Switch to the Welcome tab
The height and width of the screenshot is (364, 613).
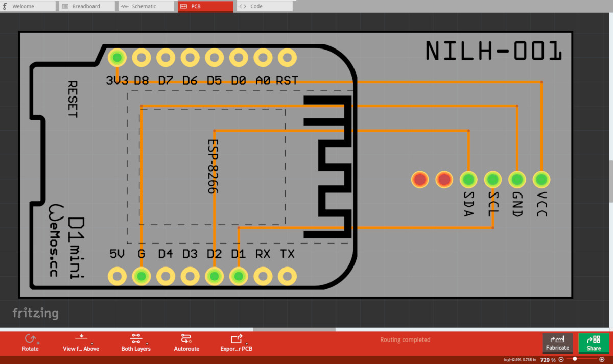[28, 6]
